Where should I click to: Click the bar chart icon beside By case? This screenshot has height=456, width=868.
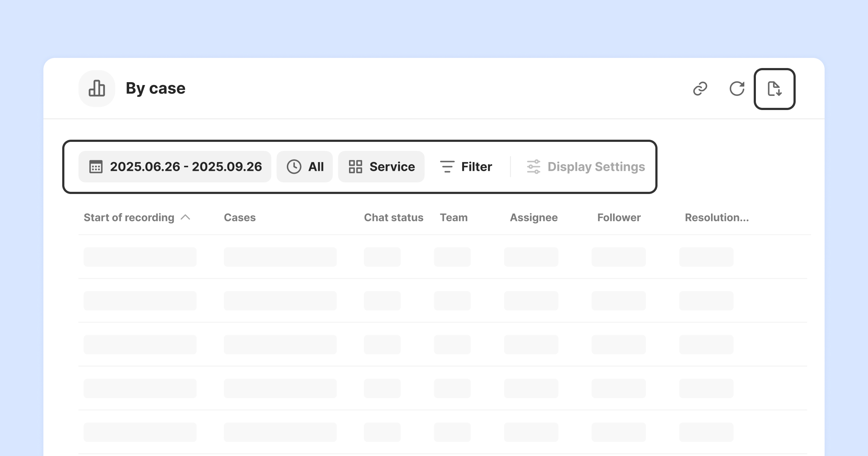97,89
